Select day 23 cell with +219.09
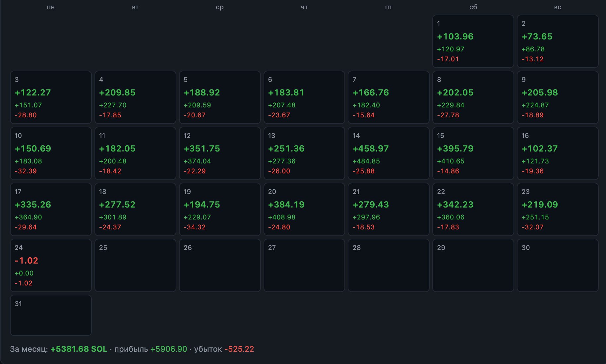Viewport: 606px width, 364px height. coord(558,209)
